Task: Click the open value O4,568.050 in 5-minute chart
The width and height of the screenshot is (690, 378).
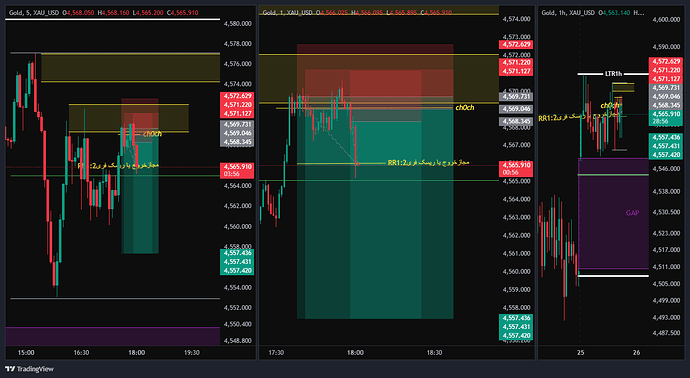Action: pos(78,13)
